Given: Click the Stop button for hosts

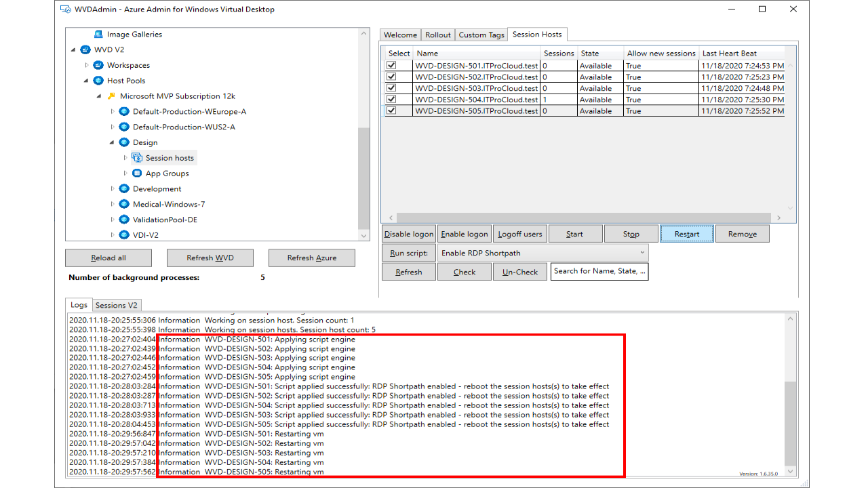Looking at the screenshot, I should coord(631,234).
